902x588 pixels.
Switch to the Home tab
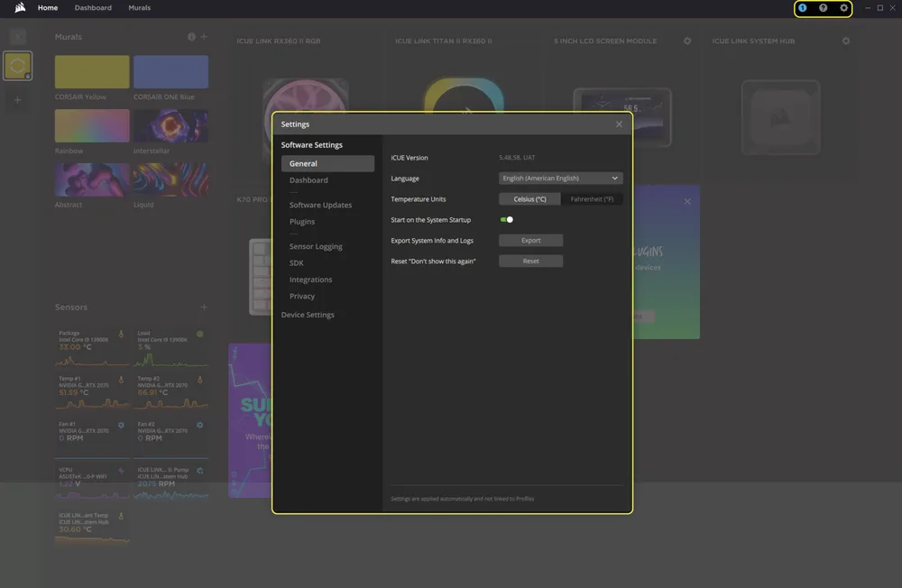pyautogui.click(x=48, y=8)
